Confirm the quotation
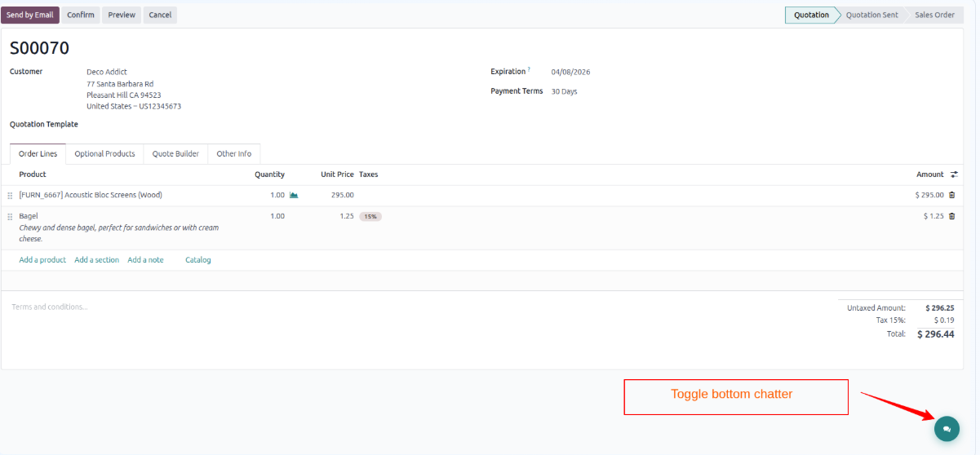Screen dimensions: 980x455 tap(81, 15)
